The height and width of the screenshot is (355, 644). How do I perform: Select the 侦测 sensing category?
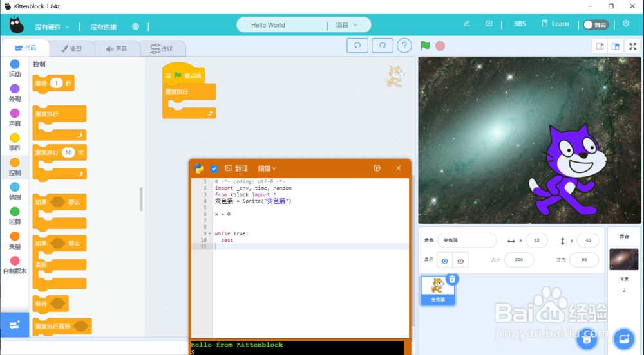(x=15, y=192)
